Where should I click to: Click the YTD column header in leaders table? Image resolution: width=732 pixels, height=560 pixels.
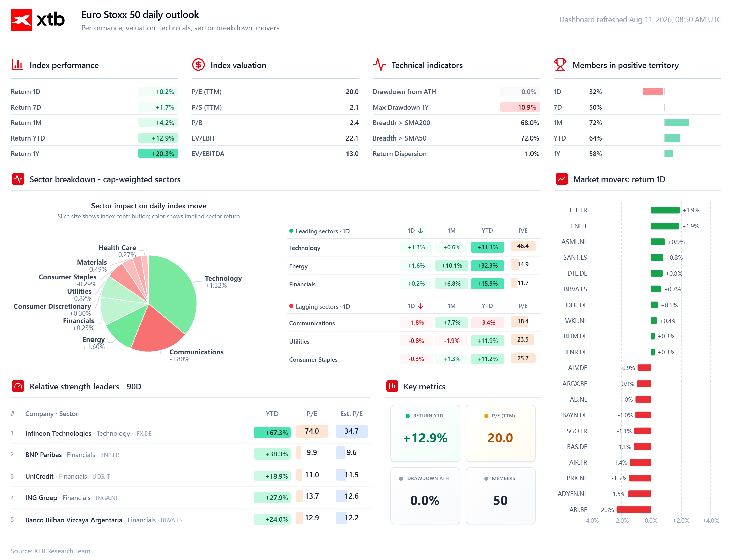click(x=272, y=414)
